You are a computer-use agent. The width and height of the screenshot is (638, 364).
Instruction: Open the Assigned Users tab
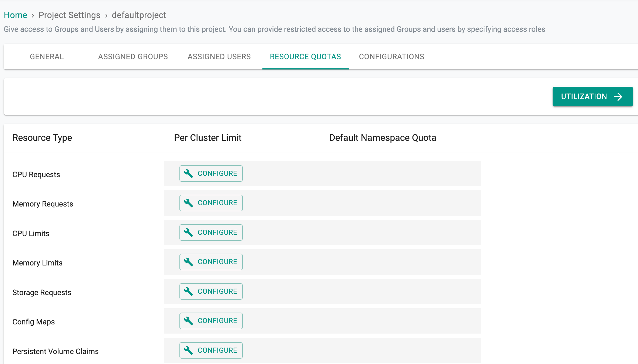(x=219, y=57)
